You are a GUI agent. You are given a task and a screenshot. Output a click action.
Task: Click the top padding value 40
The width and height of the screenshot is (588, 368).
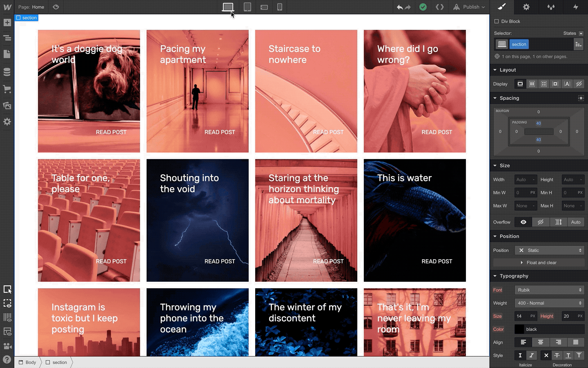[x=539, y=123]
